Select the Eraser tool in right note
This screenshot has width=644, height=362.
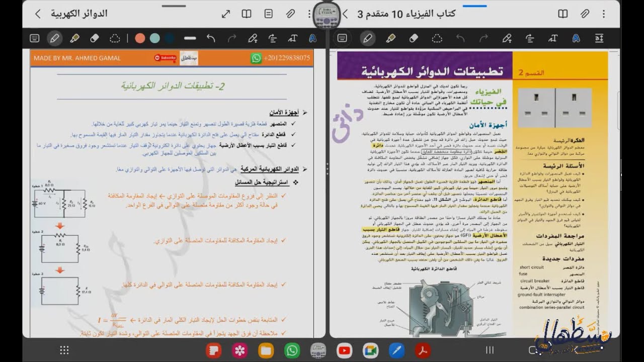(414, 38)
